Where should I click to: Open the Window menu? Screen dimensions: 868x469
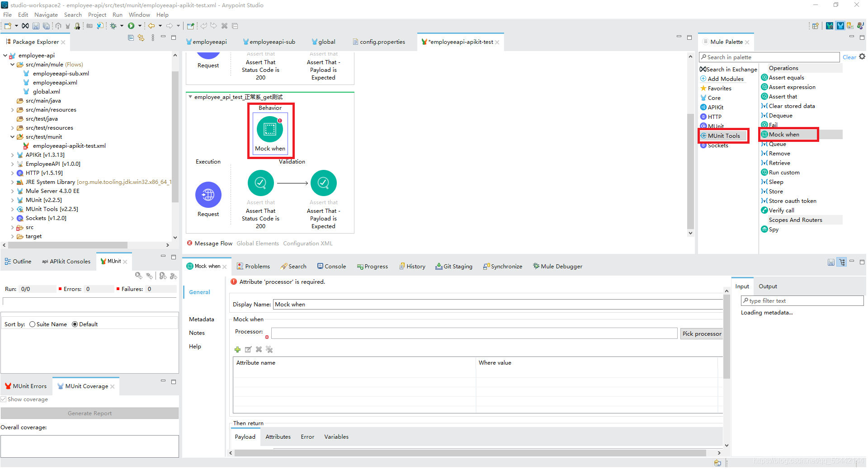[x=139, y=14]
